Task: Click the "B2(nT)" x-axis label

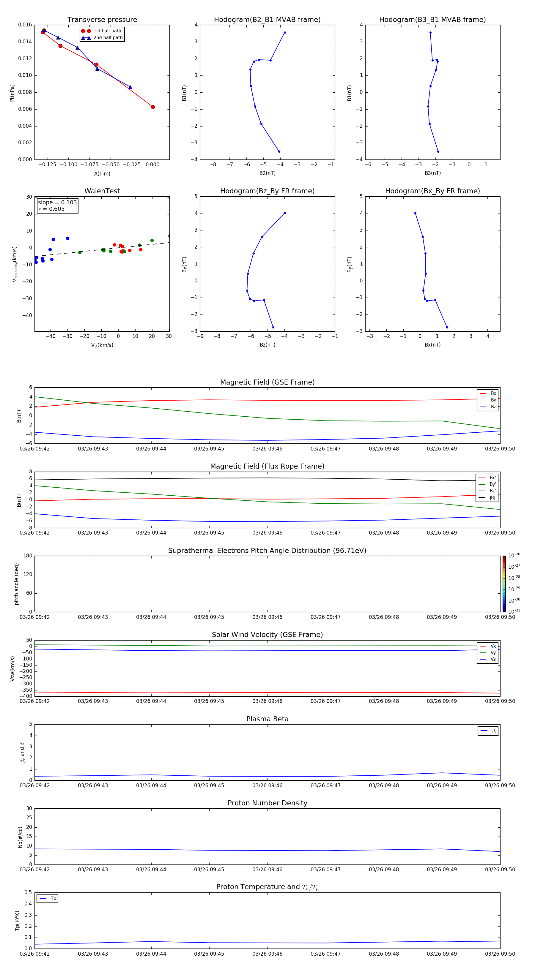Action: tap(267, 173)
